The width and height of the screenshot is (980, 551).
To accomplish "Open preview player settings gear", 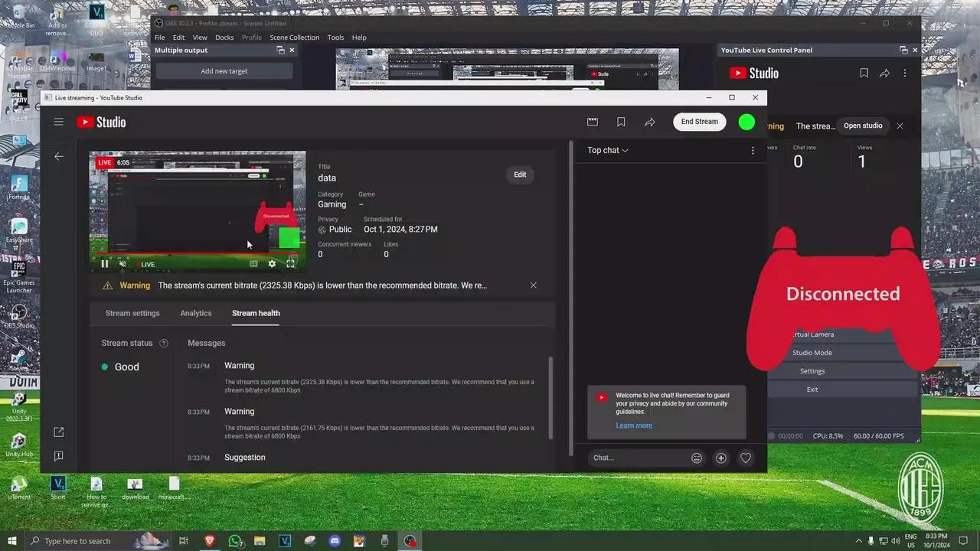I will click(x=272, y=264).
